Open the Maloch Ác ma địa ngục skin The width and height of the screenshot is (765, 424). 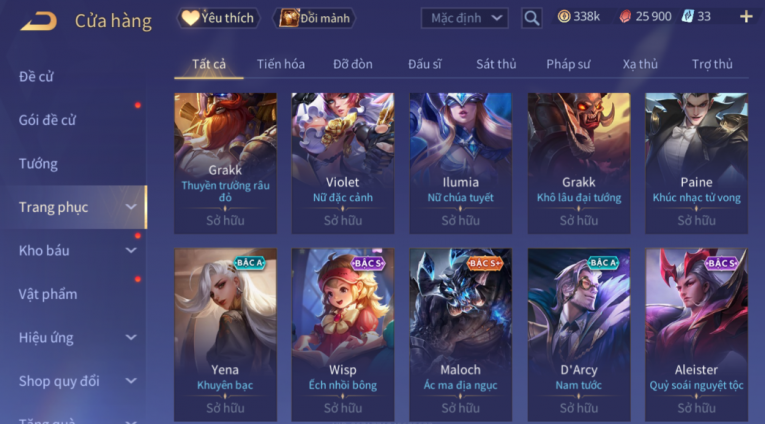[x=461, y=335]
